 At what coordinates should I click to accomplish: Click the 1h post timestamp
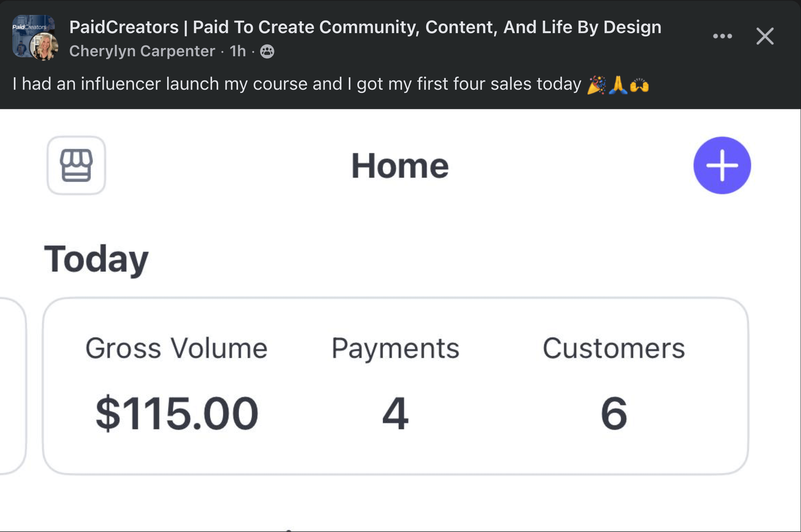(x=238, y=51)
